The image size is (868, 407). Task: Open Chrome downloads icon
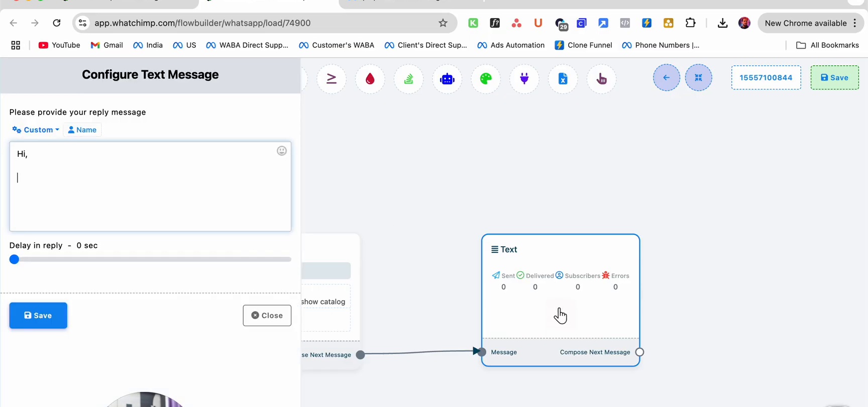pos(722,23)
